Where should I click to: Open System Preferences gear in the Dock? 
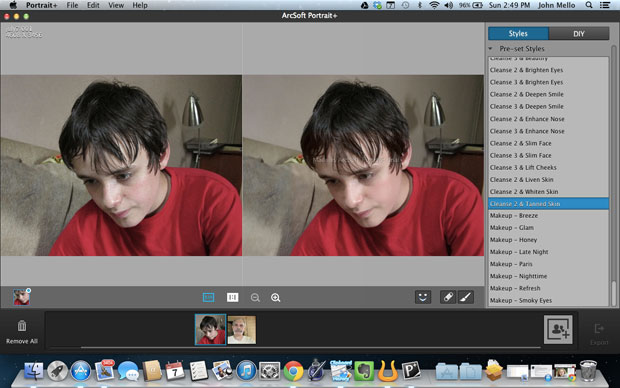coord(270,371)
